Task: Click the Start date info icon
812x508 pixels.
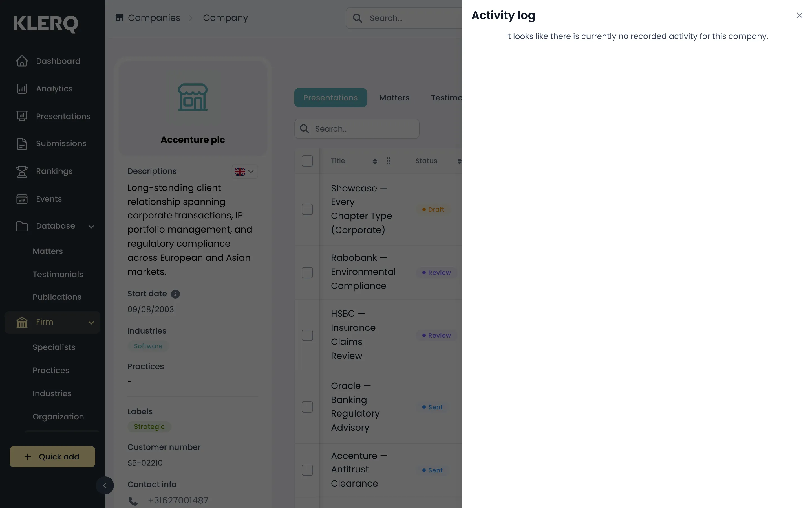Action: tap(175, 294)
